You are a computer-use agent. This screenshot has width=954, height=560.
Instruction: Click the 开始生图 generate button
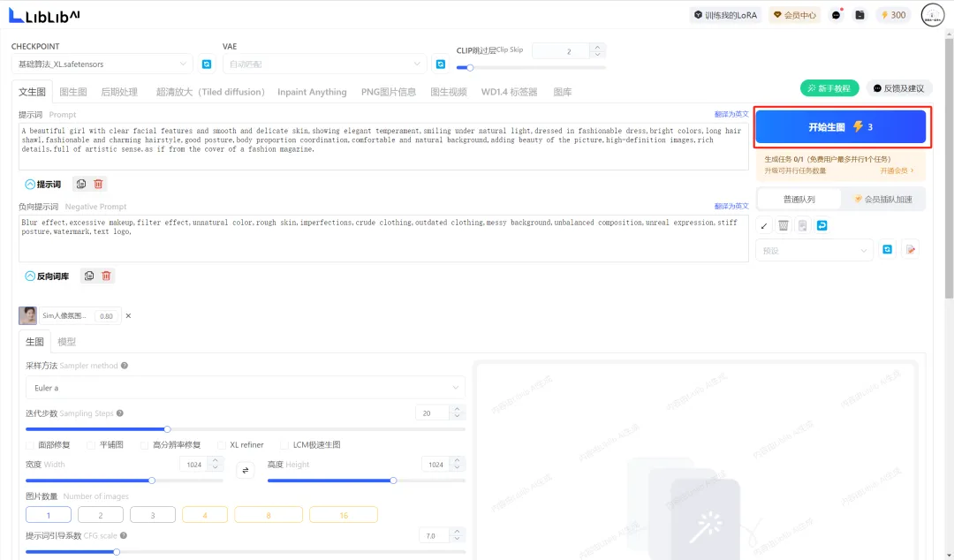pos(841,126)
